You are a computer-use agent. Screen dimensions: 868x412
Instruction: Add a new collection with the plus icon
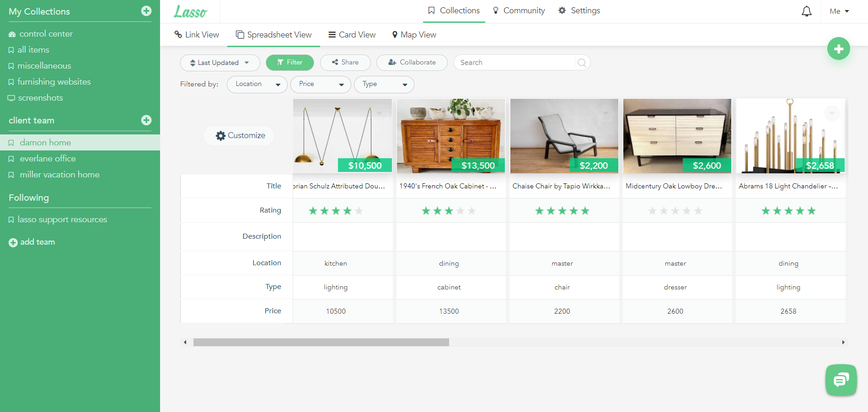tap(146, 11)
